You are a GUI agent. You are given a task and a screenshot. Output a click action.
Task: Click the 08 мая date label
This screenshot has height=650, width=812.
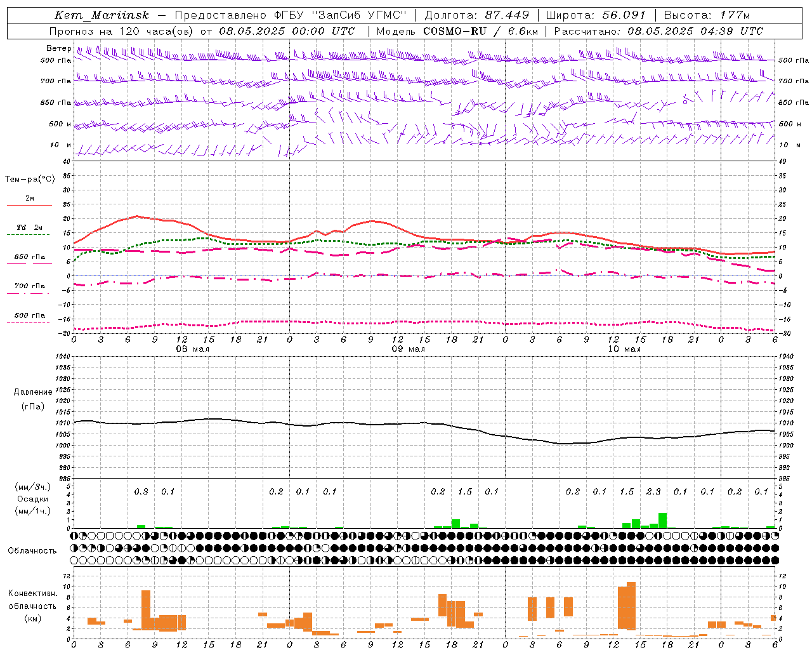(192, 349)
